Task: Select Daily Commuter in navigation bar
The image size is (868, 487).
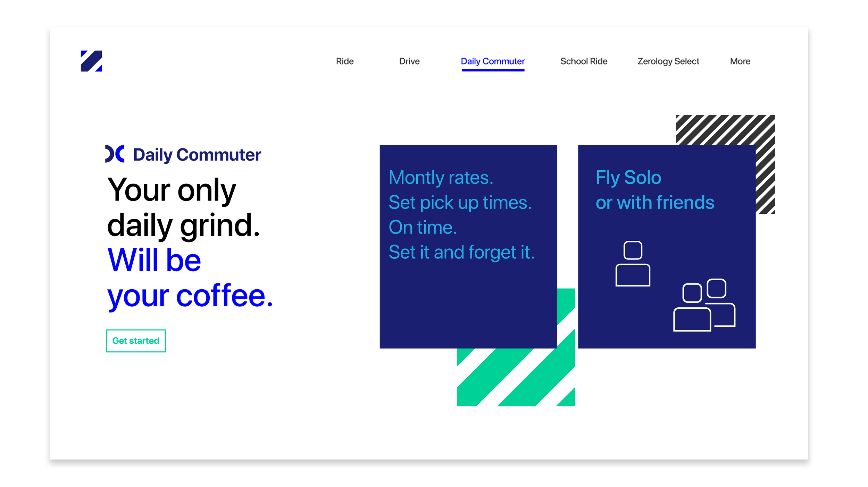Action: (x=492, y=61)
